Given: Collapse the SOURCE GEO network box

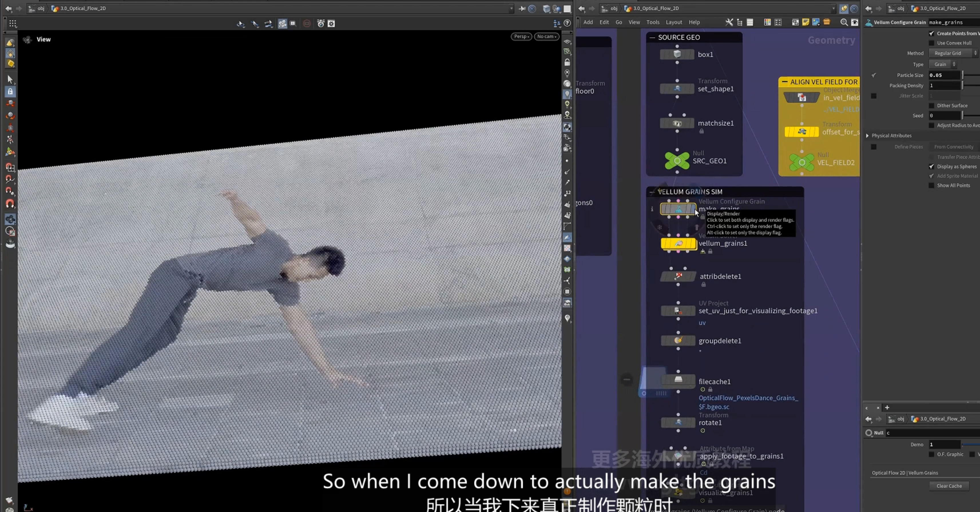Looking at the screenshot, I should tap(652, 37).
